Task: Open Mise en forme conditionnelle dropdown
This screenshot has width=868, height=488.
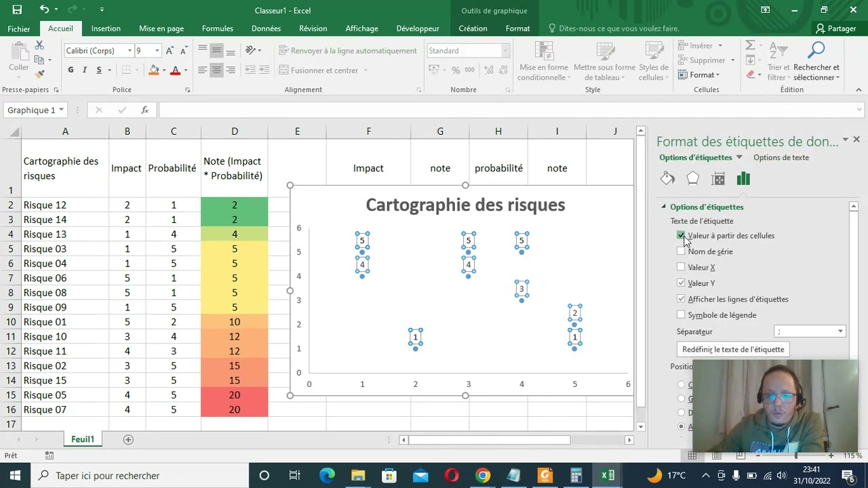Action: (x=544, y=62)
